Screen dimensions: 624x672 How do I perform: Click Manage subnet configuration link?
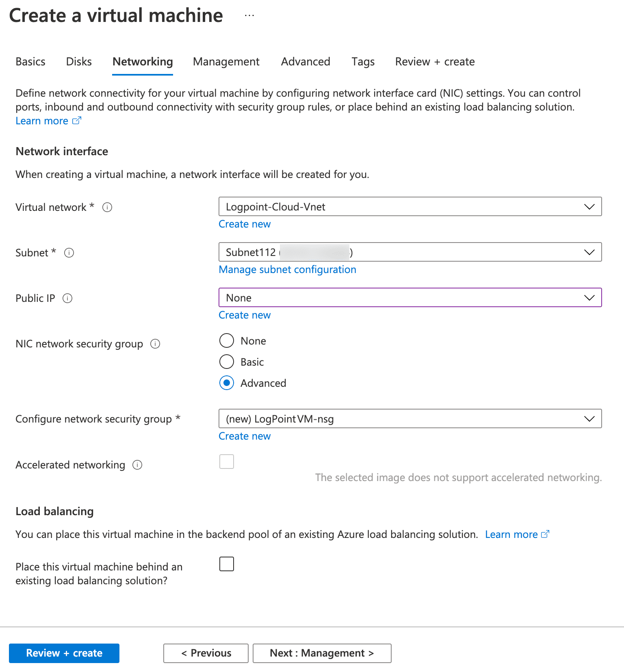point(288,270)
